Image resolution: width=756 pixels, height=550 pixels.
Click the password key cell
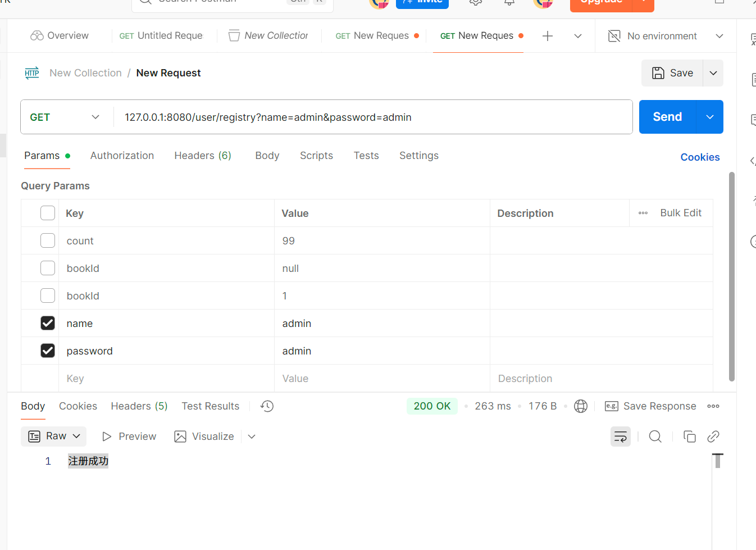[x=166, y=351]
